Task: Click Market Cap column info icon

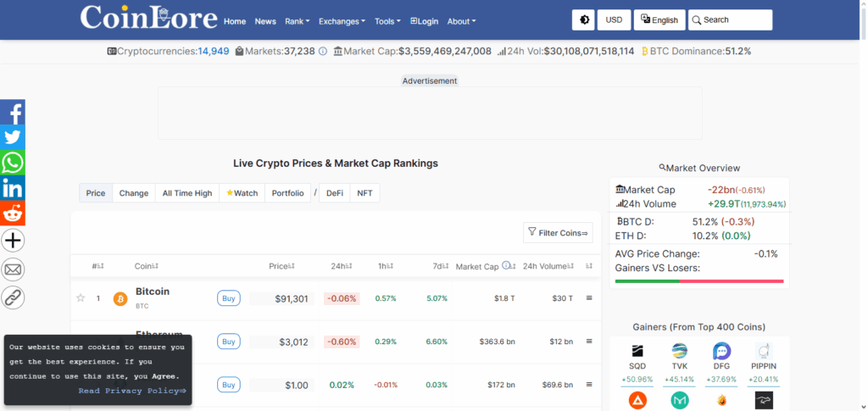Action: pos(506,266)
